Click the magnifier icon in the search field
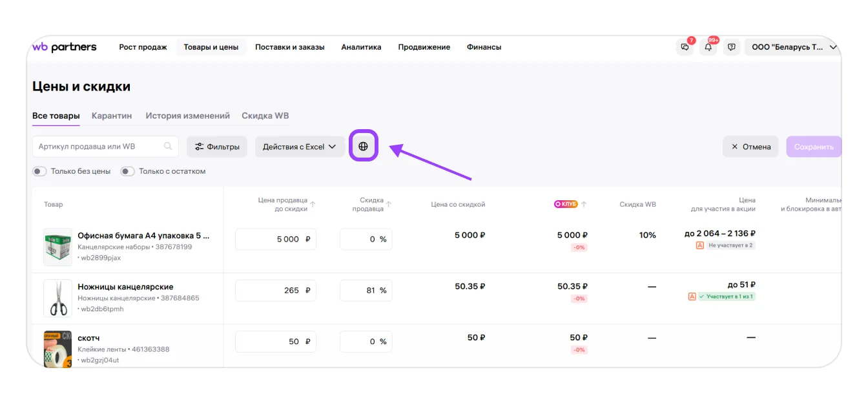Screen dimensions: 868x403 (x=168, y=147)
